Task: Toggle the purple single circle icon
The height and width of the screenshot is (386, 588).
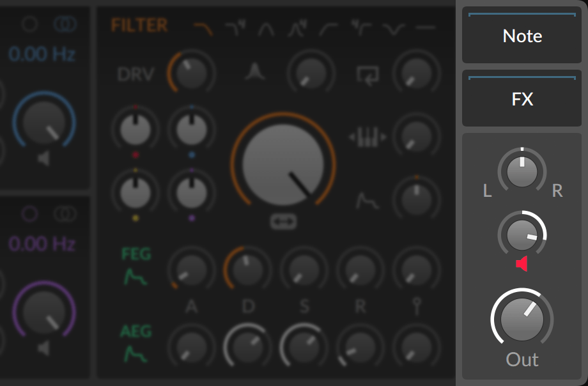Action: tap(29, 214)
